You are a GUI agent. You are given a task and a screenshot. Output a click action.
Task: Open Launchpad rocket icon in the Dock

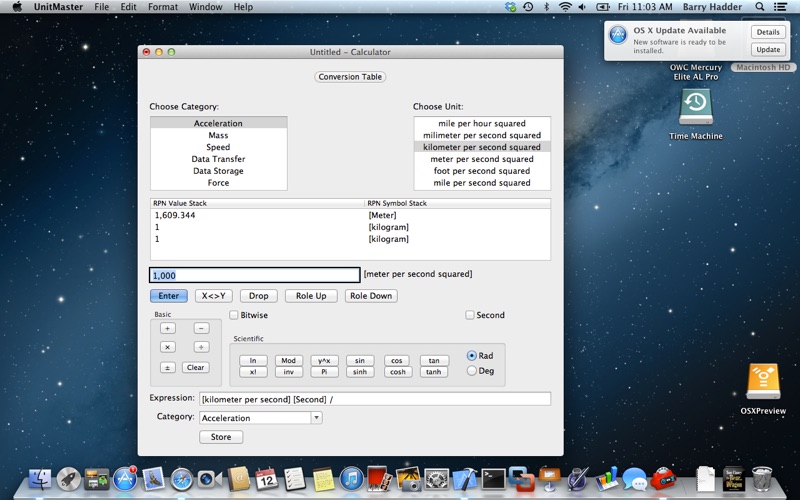coord(68,479)
